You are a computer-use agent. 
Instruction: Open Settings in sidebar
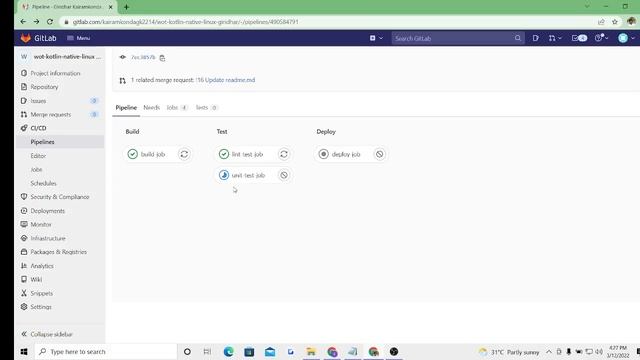[41, 307]
